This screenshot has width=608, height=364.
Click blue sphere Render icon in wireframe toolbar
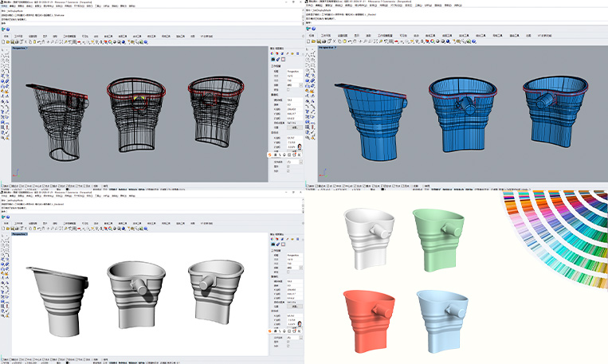[124, 42]
